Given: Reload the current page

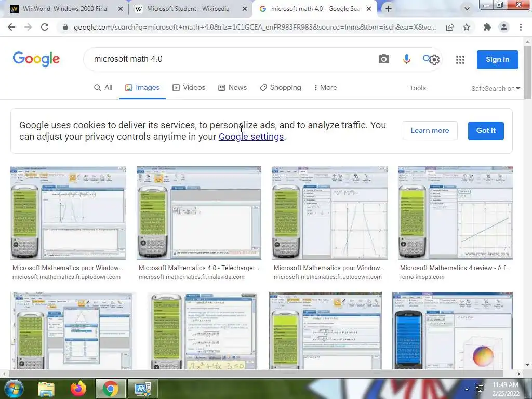Looking at the screenshot, I should tap(45, 27).
